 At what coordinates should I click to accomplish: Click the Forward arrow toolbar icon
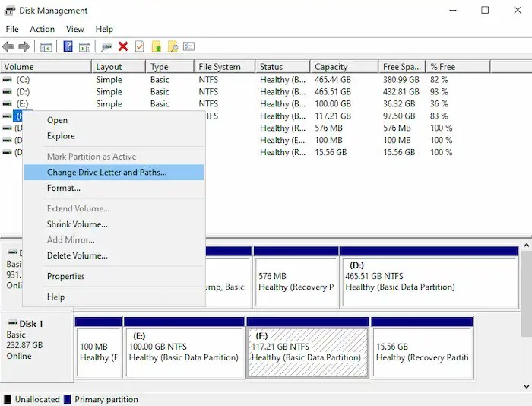tap(24, 46)
